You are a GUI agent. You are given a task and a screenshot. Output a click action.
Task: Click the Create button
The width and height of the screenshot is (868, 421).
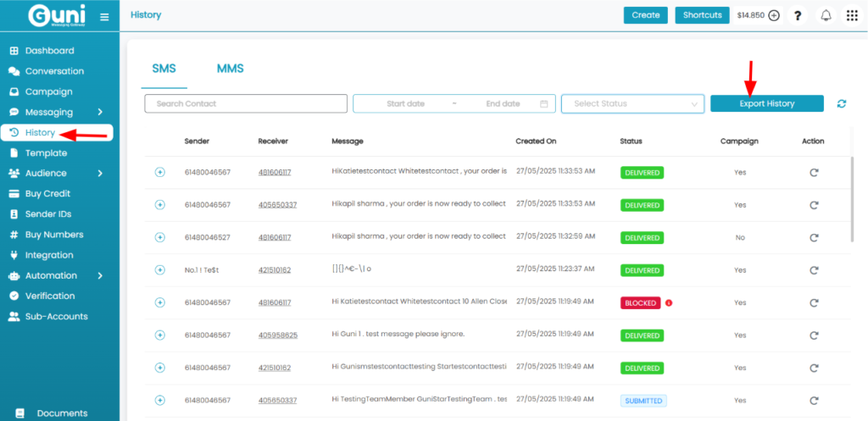(645, 15)
